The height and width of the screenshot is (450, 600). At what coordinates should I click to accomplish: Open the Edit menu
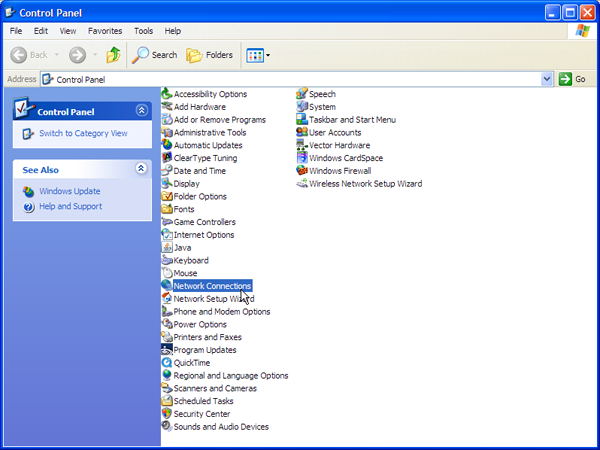(x=41, y=31)
